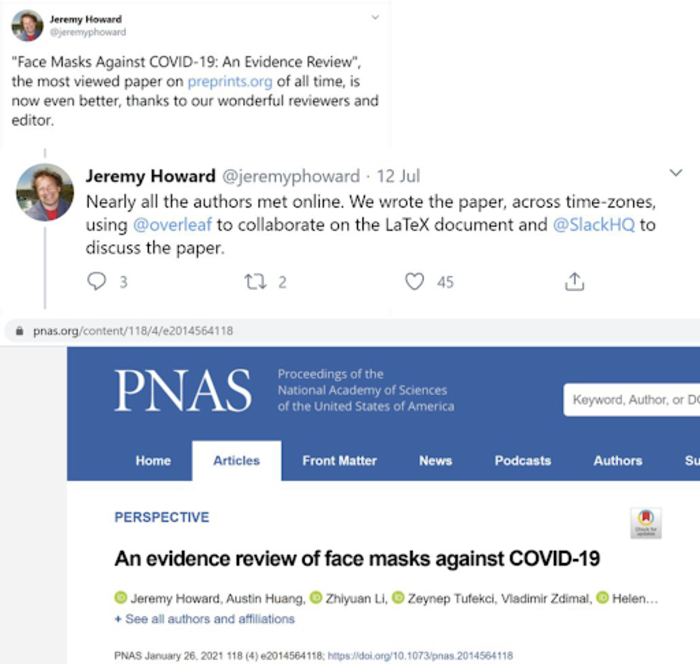Click the PERSPECTIVE category label
This screenshot has width=700, height=664.
point(162,517)
